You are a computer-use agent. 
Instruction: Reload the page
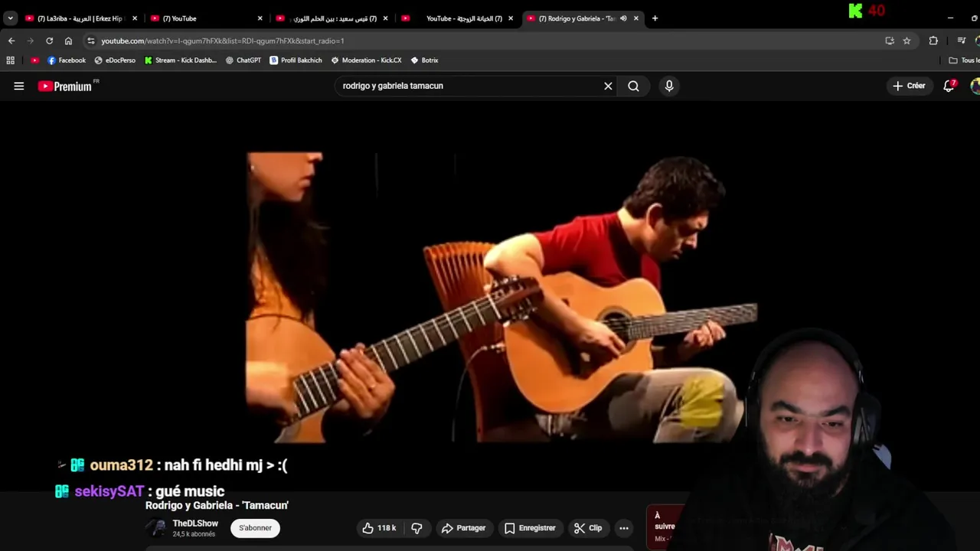[49, 41]
